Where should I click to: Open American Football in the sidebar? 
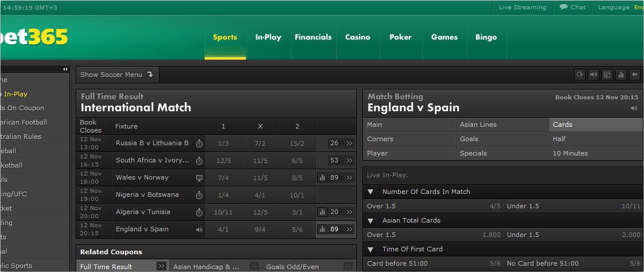pos(35,122)
